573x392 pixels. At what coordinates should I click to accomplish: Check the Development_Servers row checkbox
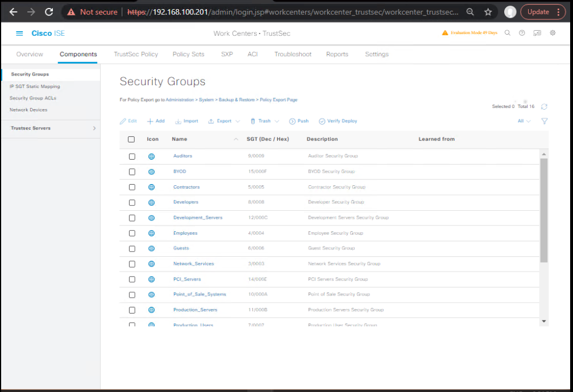coord(132,218)
